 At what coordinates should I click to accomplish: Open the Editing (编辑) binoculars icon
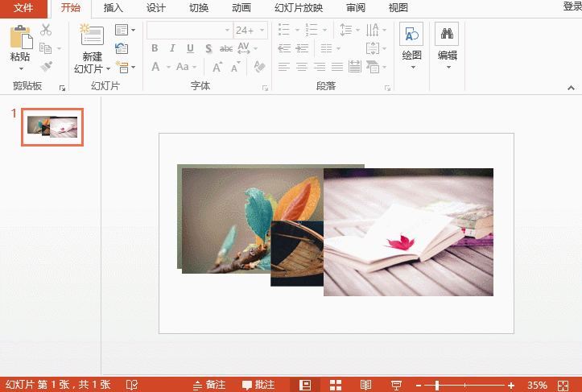(x=447, y=35)
